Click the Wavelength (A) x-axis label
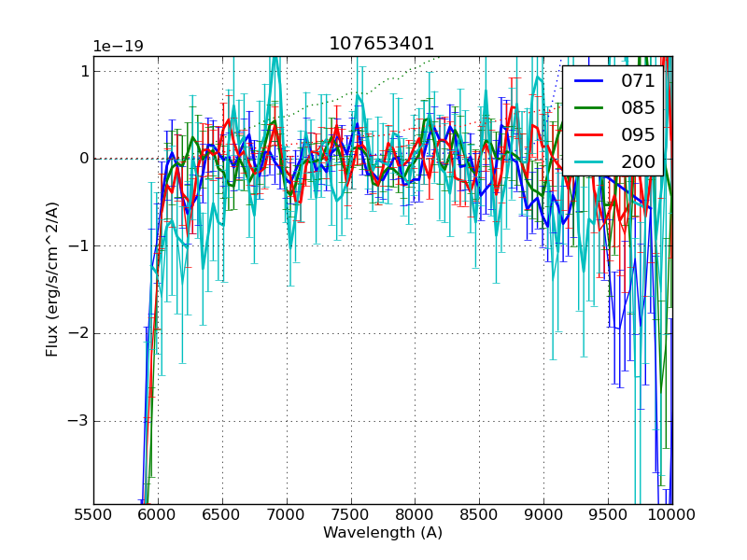Viewport: 747px width, 560px height. (x=383, y=533)
